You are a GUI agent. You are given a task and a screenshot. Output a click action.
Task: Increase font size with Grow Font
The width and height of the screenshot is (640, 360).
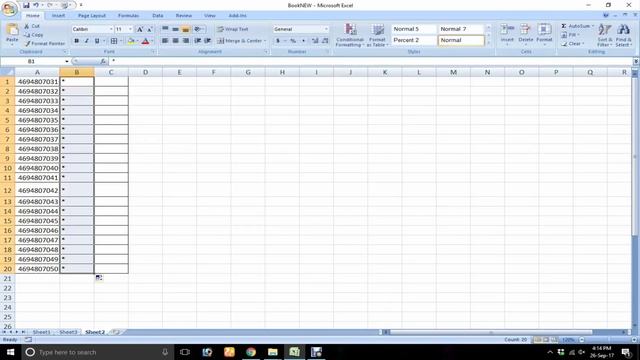[x=140, y=29]
